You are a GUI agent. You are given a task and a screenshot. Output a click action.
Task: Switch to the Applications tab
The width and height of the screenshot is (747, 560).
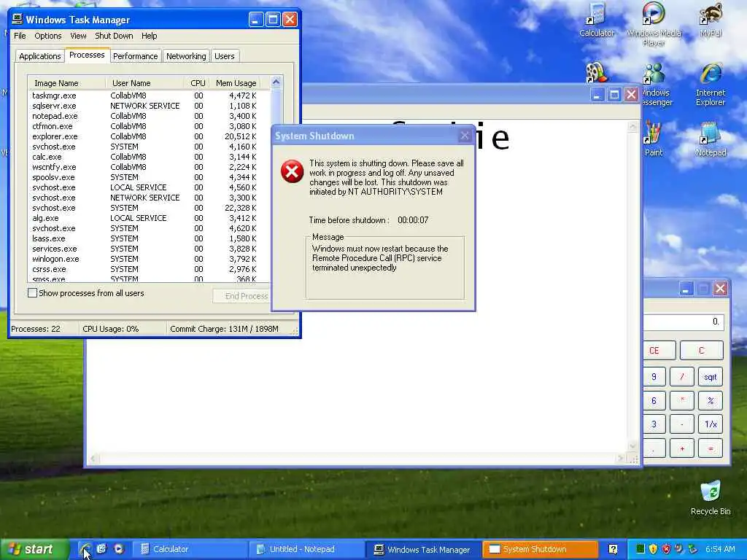[40, 56]
